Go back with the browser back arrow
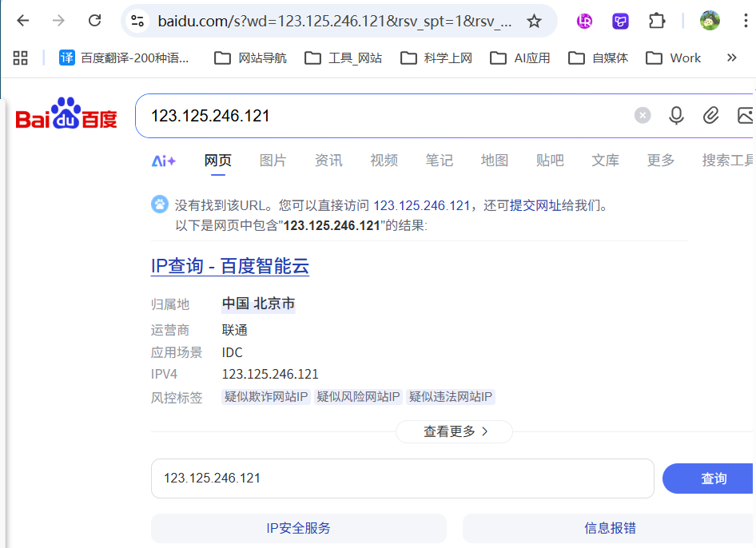The height and width of the screenshot is (548, 756). point(22,21)
